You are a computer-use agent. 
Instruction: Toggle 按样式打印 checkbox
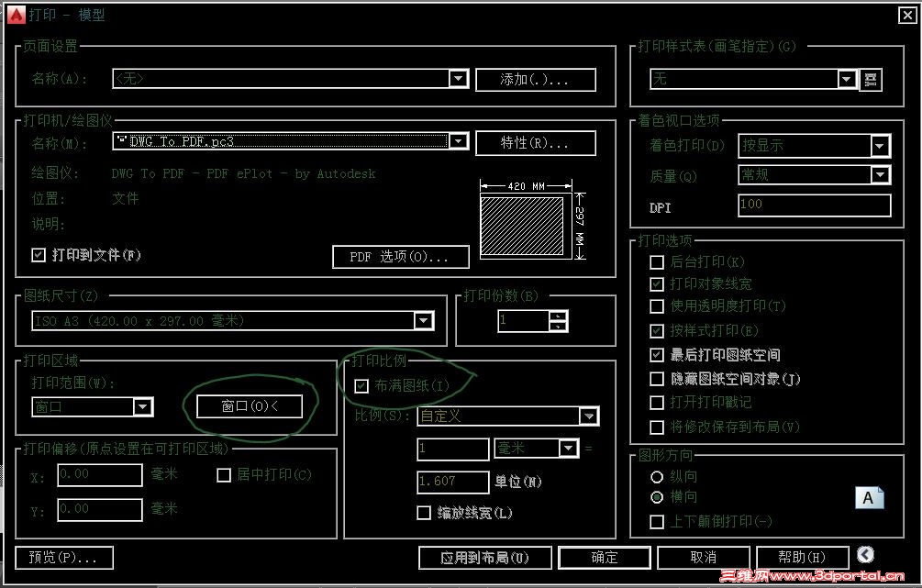coord(657,331)
